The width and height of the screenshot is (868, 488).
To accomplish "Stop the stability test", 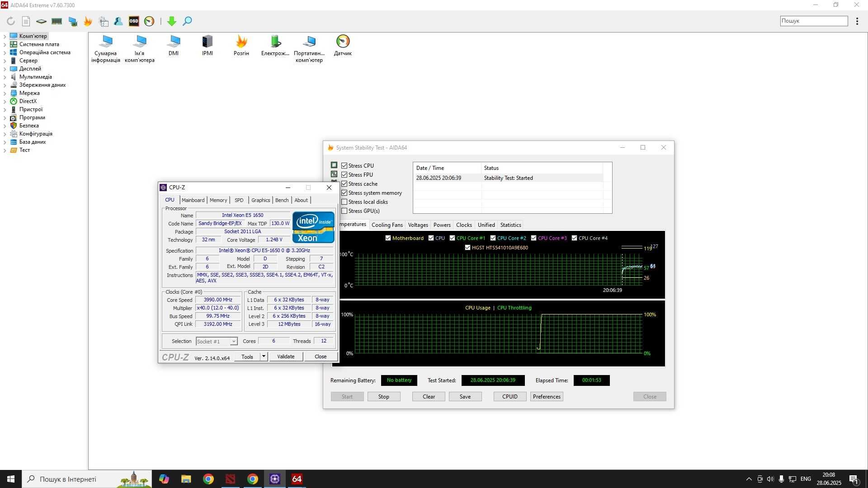I will click(383, 397).
